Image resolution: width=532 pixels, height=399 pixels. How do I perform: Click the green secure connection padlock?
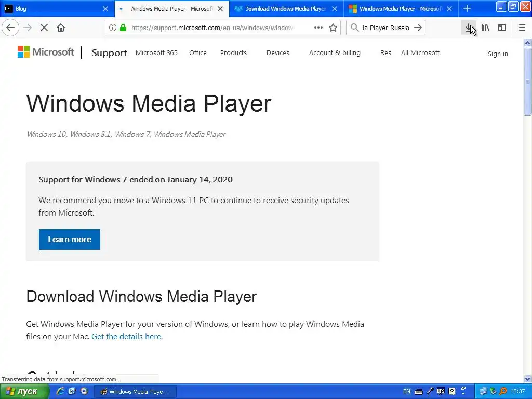coord(123,28)
